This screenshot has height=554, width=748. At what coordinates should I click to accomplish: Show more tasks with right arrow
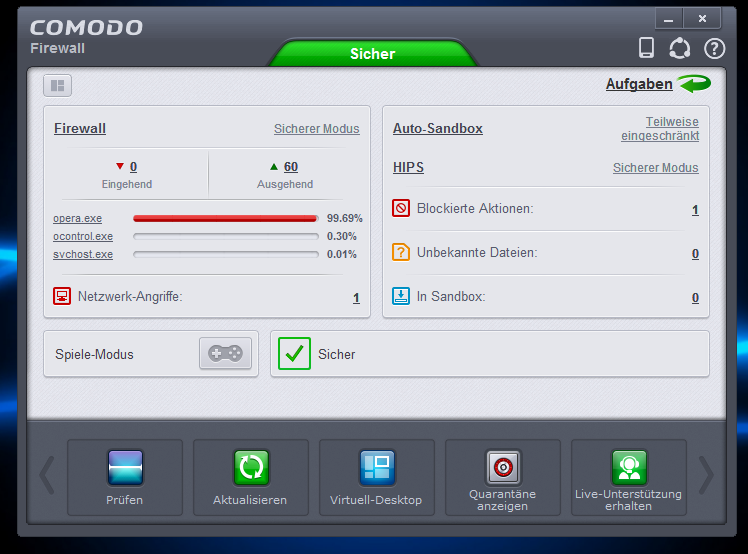(706, 475)
